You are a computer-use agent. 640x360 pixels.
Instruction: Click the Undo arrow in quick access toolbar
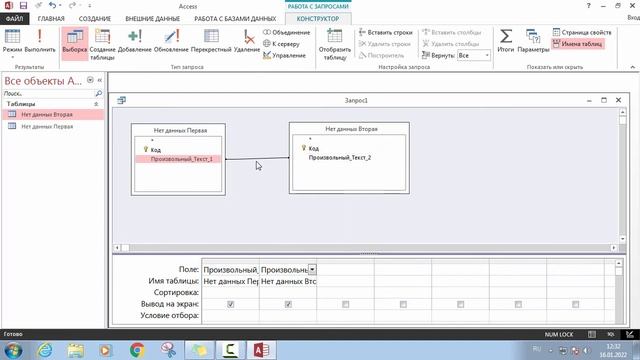(52, 6)
